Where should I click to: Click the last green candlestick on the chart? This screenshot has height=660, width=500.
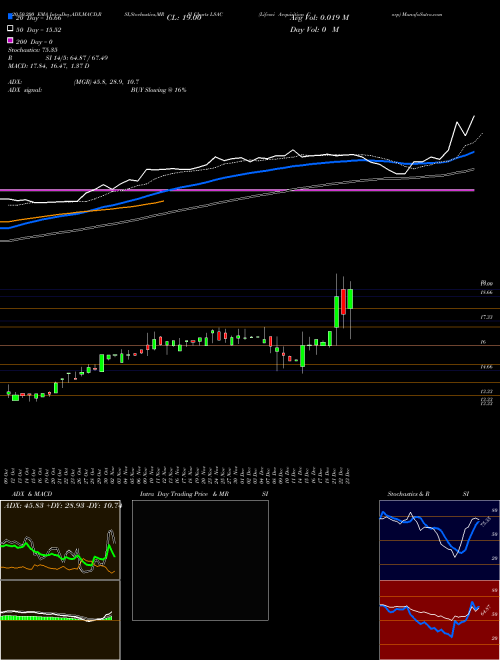pyautogui.click(x=350, y=299)
